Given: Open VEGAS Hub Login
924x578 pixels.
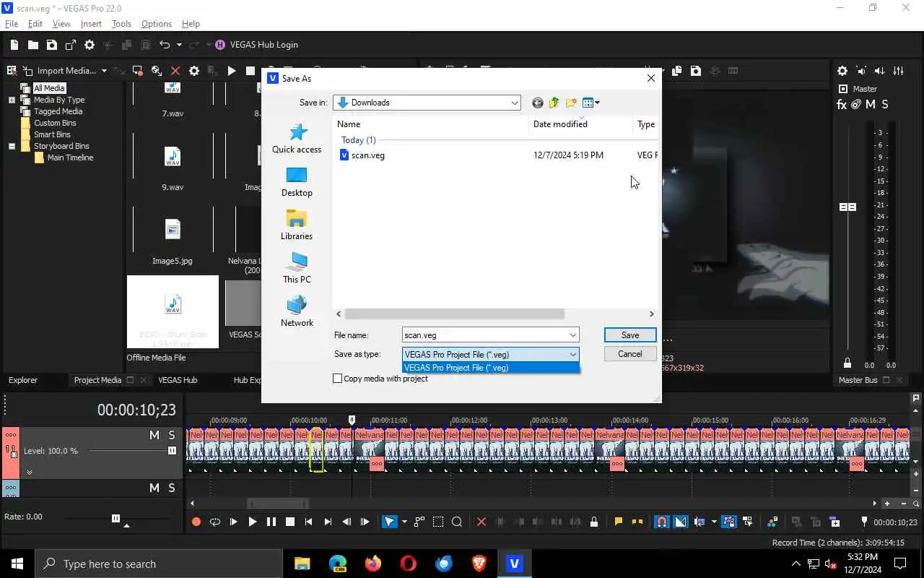Looking at the screenshot, I should (x=256, y=45).
